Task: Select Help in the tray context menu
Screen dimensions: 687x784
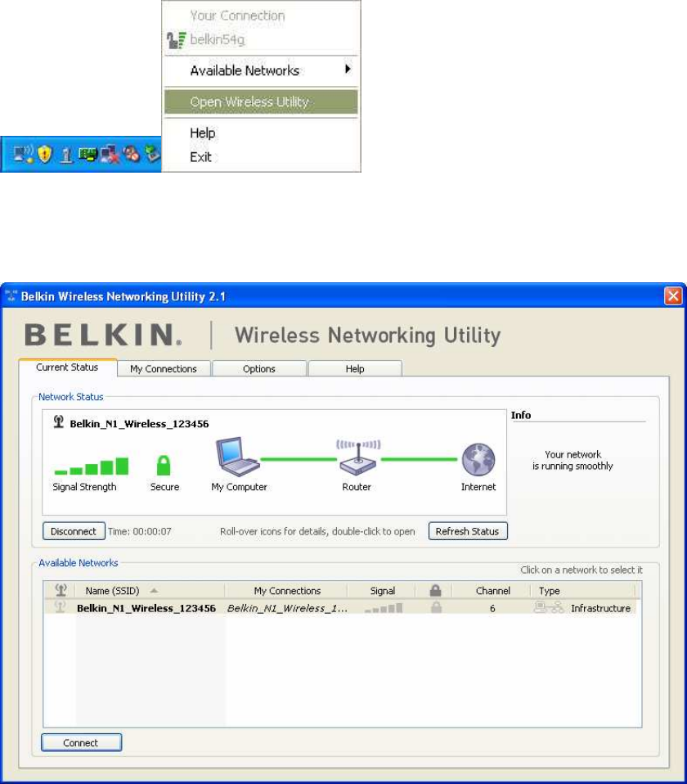Action: pyautogui.click(x=202, y=133)
